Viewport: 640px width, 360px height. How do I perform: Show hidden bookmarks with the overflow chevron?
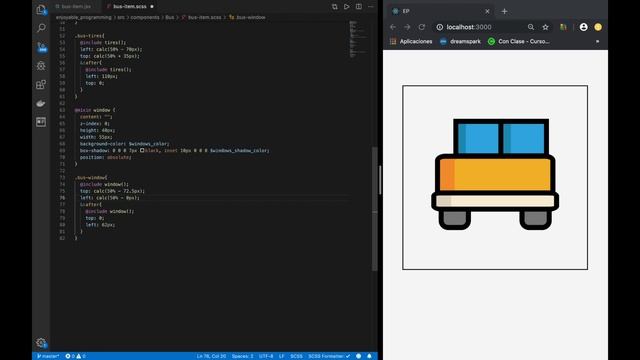(598, 41)
